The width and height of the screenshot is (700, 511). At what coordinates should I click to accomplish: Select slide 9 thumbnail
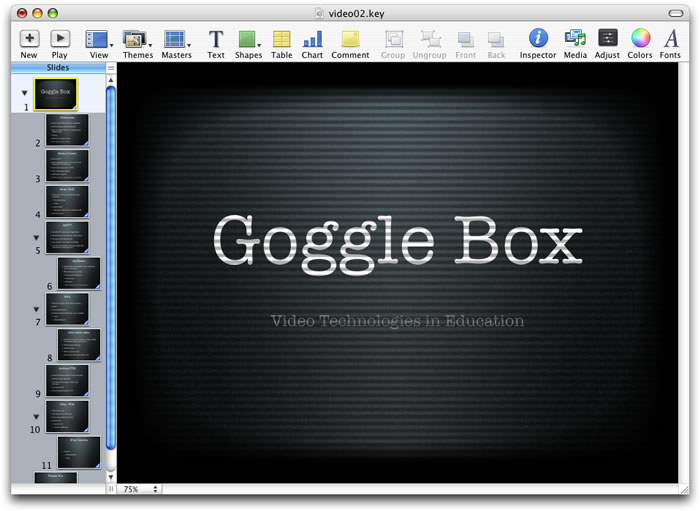(67, 381)
